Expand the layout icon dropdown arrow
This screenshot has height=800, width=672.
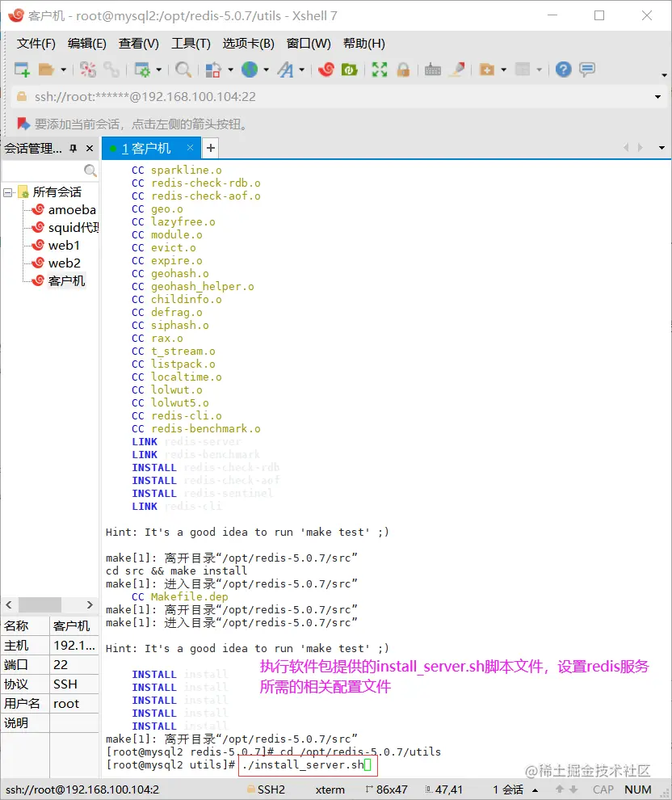coord(230,69)
